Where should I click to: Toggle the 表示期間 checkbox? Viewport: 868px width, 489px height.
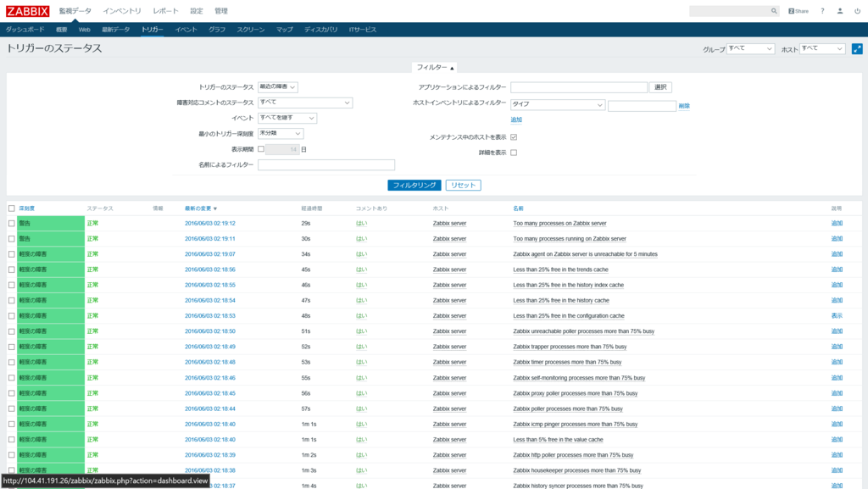click(261, 149)
